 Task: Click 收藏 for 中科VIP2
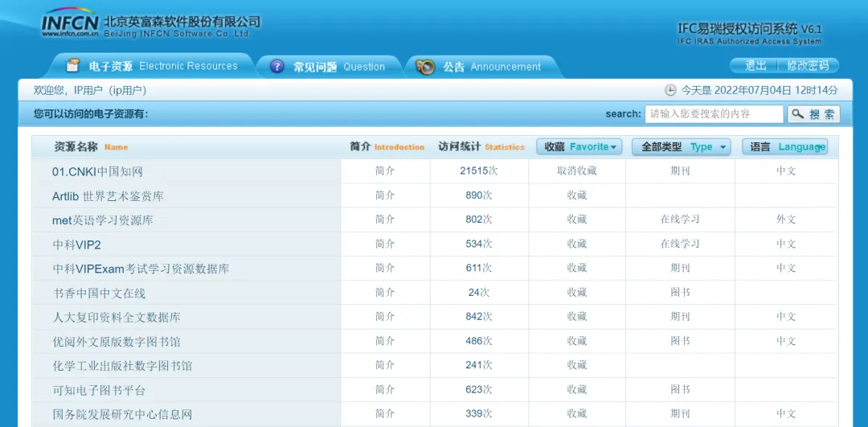(x=577, y=244)
